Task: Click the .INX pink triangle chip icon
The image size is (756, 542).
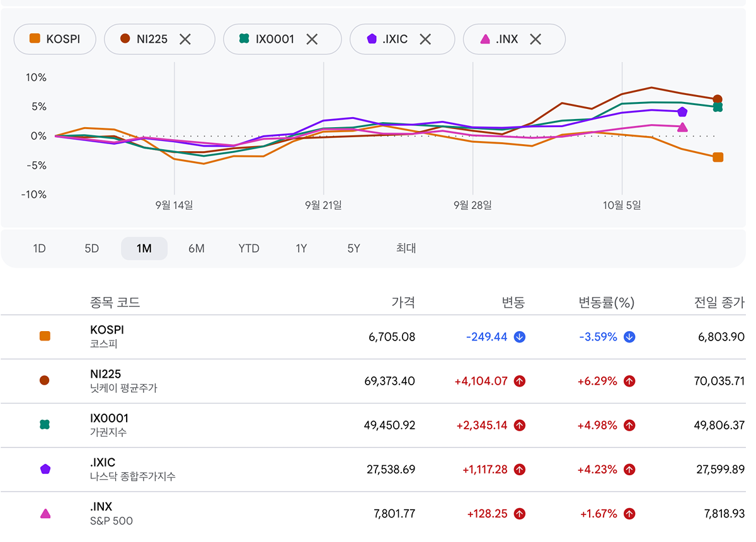Action: tap(485, 39)
